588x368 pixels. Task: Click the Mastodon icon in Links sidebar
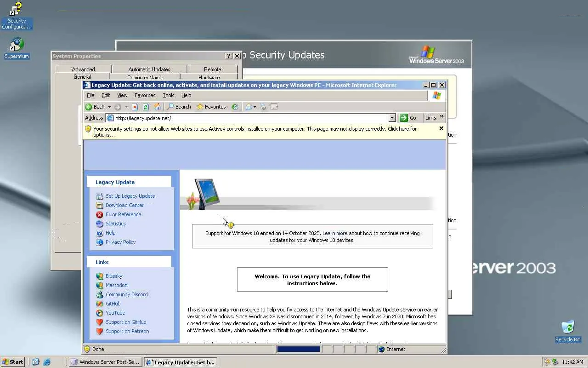(100, 285)
